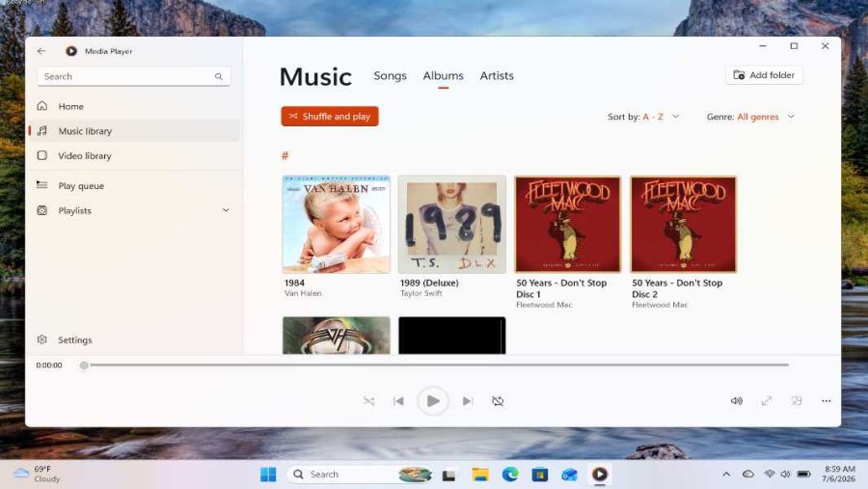Image resolution: width=868 pixels, height=489 pixels.
Task: Click the Play button
Action: (x=433, y=401)
